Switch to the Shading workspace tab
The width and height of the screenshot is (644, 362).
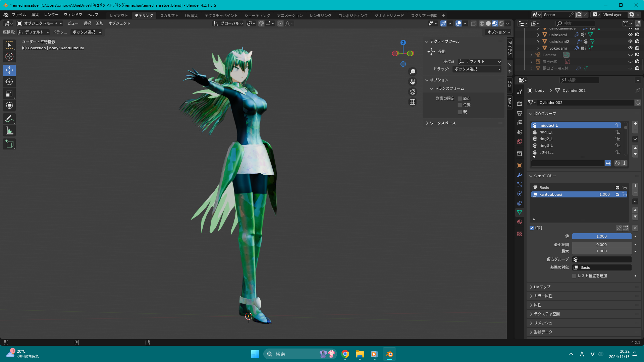pyautogui.click(x=257, y=15)
